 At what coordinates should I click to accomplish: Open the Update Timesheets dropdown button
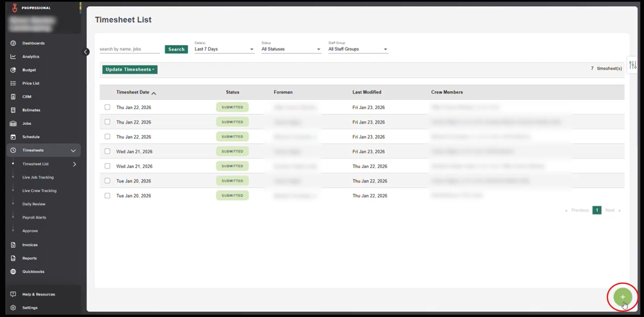click(130, 69)
